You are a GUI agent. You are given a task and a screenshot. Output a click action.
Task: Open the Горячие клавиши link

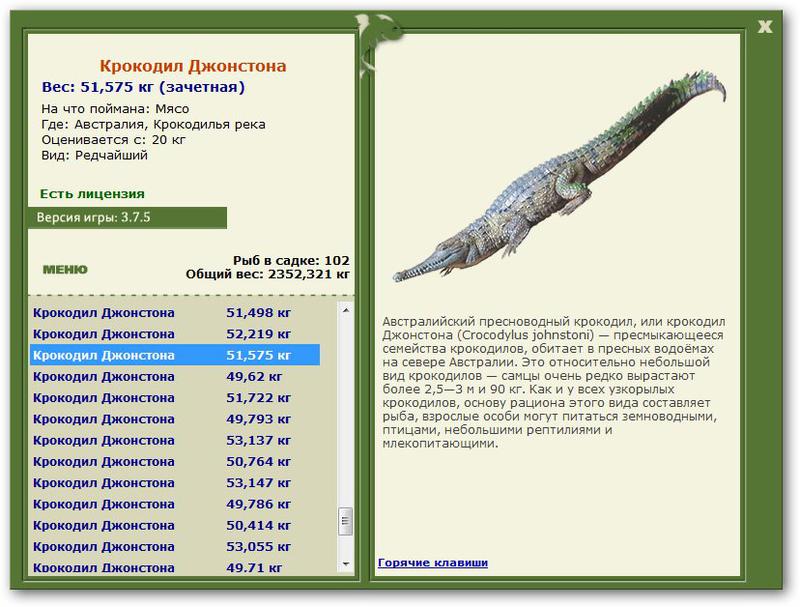(x=433, y=562)
